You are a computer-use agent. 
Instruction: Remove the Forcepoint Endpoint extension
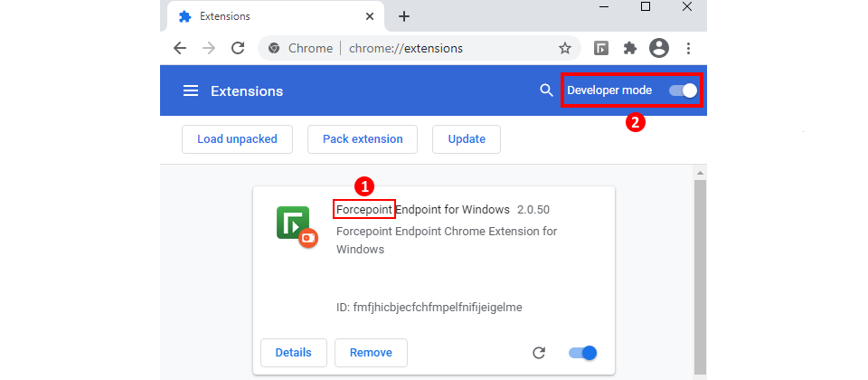371,353
